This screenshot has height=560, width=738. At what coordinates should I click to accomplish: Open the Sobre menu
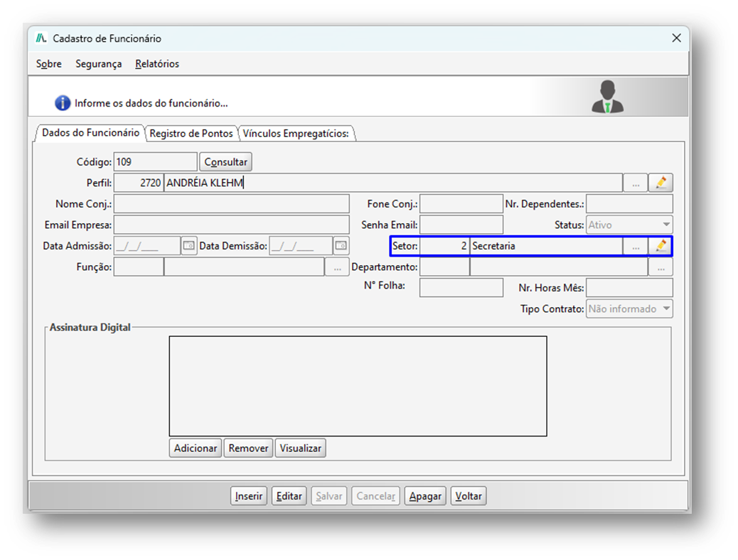click(49, 63)
